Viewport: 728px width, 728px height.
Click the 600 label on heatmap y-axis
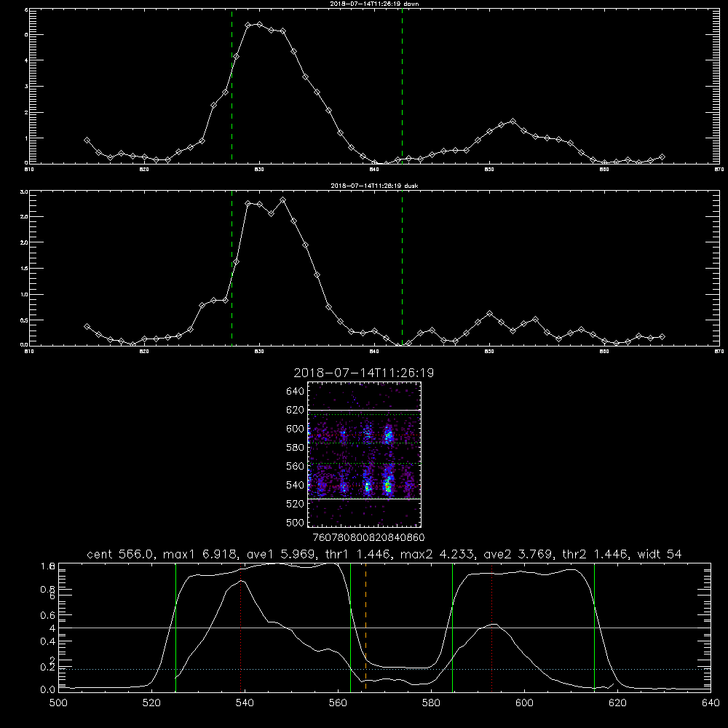[x=296, y=429]
